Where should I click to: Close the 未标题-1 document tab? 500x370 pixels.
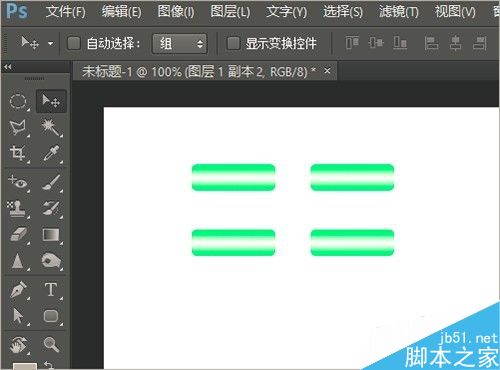(327, 71)
